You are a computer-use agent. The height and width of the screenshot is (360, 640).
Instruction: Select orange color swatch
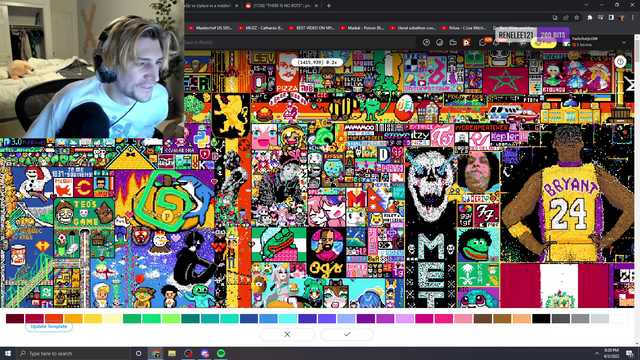tap(73, 318)
